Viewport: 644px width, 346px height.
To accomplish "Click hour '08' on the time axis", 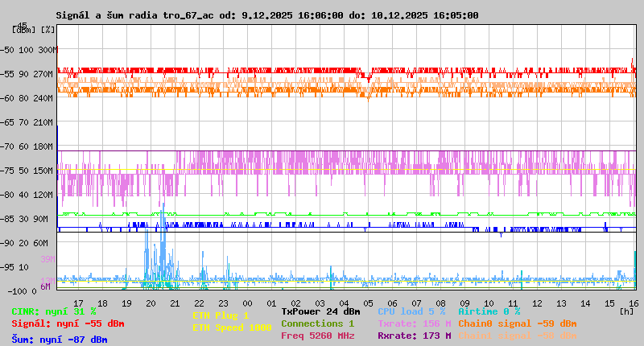I will (x=440, y=303).
